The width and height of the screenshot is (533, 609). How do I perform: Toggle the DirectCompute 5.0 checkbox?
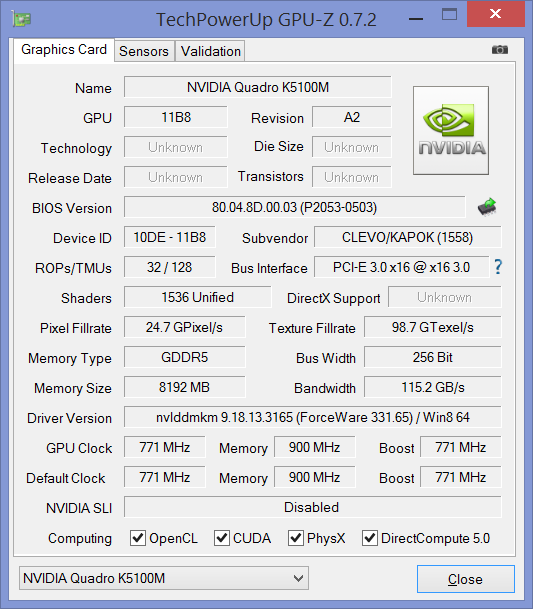pyautogui.click(x=370, y=538)
